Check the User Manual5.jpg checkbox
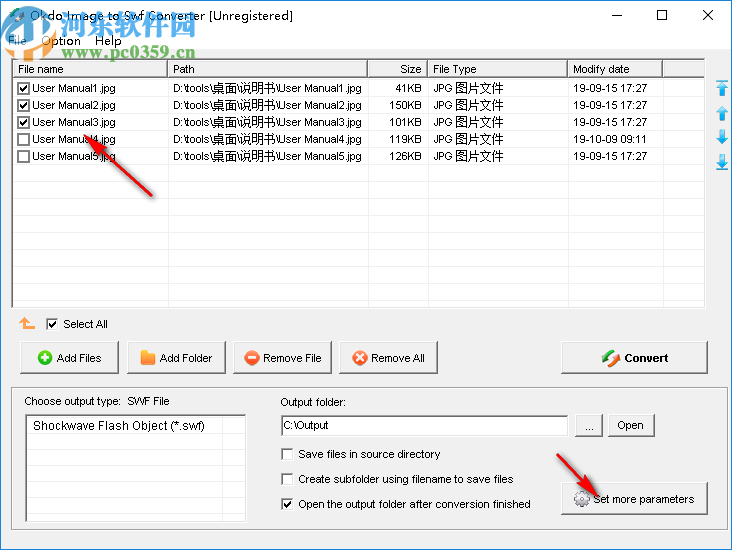The height and width of the screenshot is (550, 732). [23, 156]
